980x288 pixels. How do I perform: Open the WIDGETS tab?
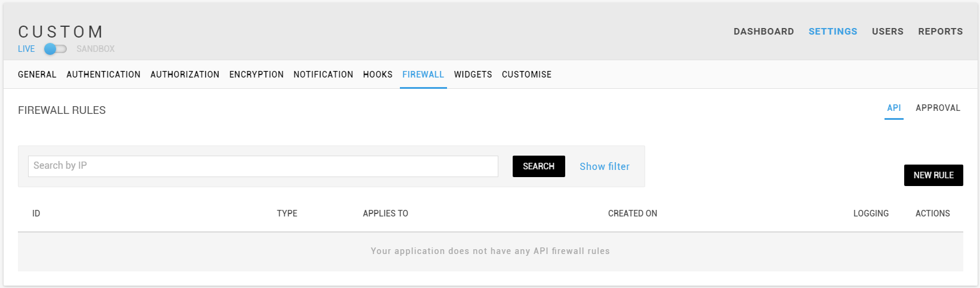click(x=473, y=75)
